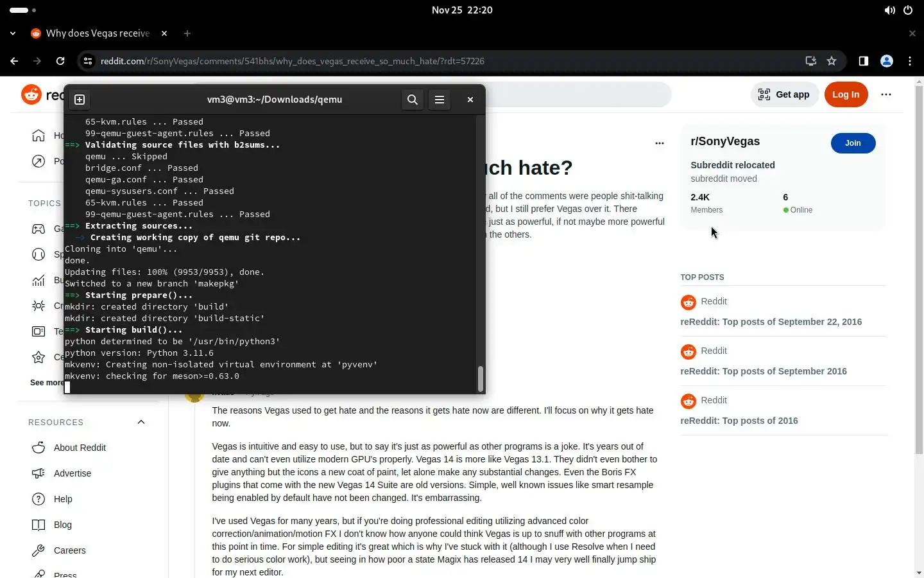
Task: Open a new browser tab
Action: 187,33
